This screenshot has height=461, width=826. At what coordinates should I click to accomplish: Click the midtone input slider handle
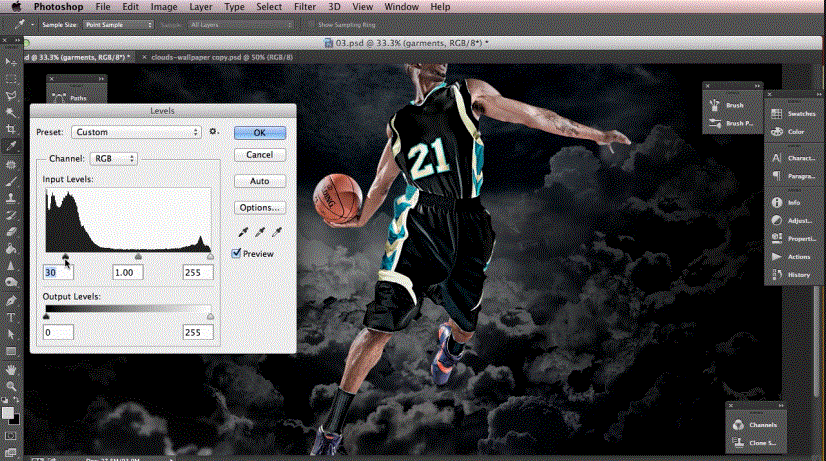point(138,257)
